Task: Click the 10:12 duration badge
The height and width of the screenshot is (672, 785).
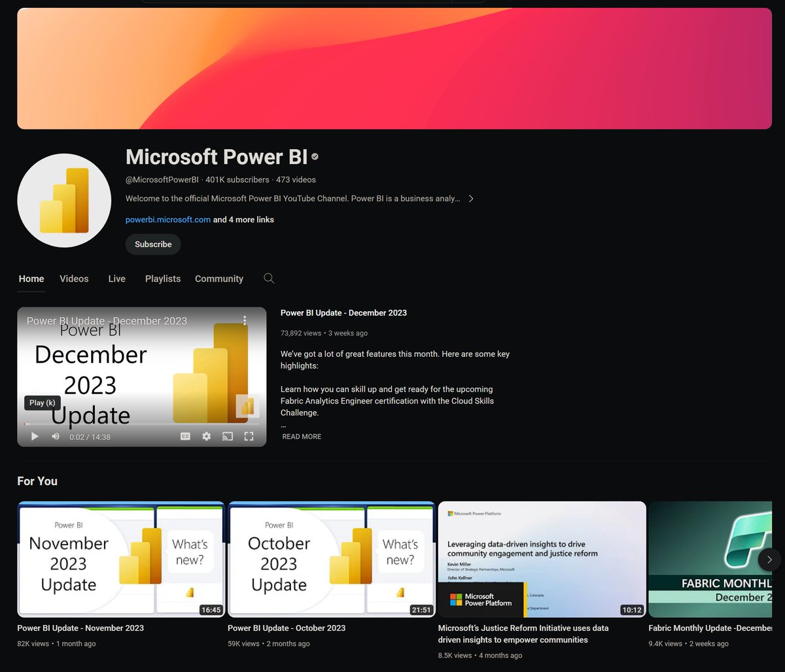Action: pos(631,610)
